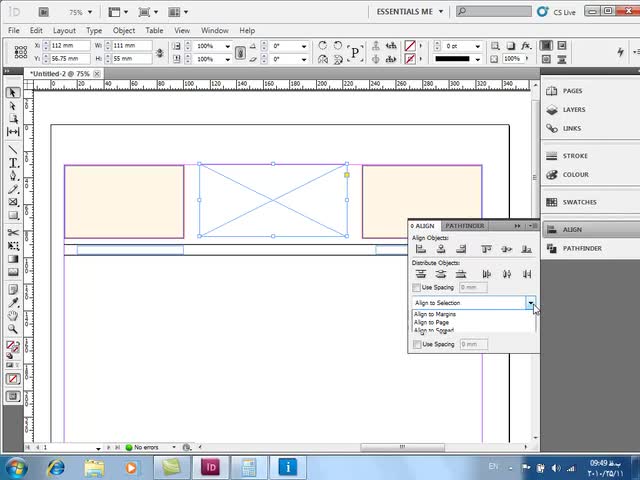Choose Align to Page option
Viewport: 640px width, 480px height.
click(431, 322)
